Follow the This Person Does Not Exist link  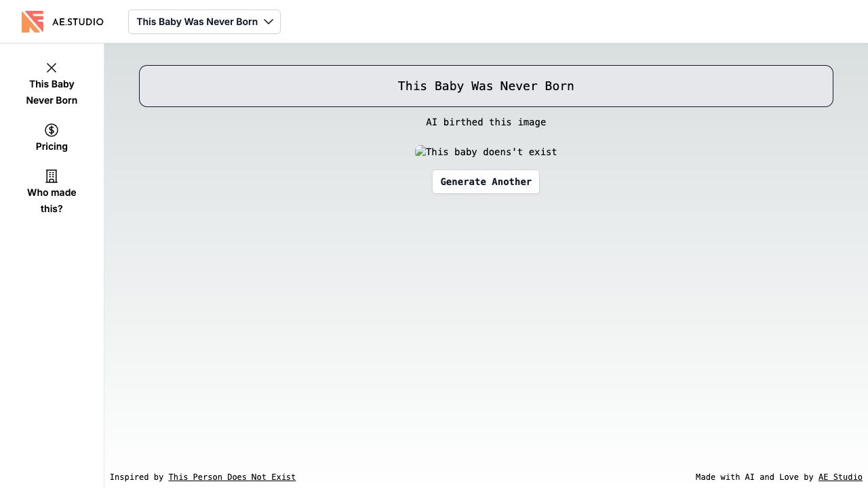coord(232,477)
